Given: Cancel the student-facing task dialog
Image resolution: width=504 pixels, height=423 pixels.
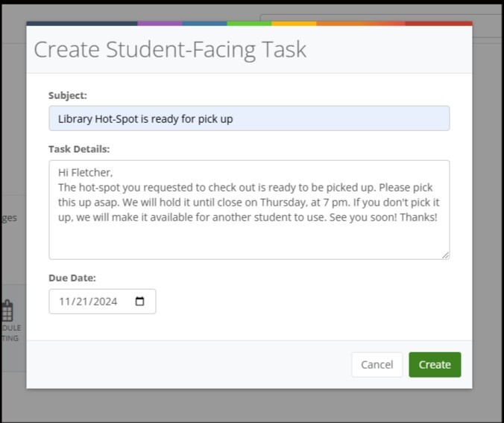Looking at the screenshot, I should point(377,365).
